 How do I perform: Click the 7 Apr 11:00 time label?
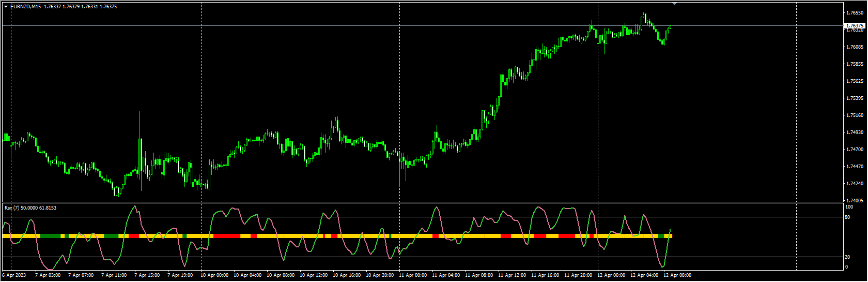(x=114, y=275)
